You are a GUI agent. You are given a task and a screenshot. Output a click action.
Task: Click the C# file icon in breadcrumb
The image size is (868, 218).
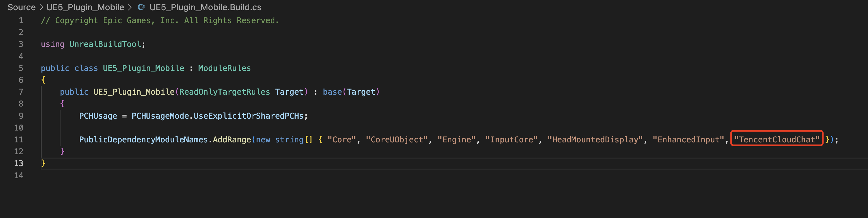coord(141,7)
